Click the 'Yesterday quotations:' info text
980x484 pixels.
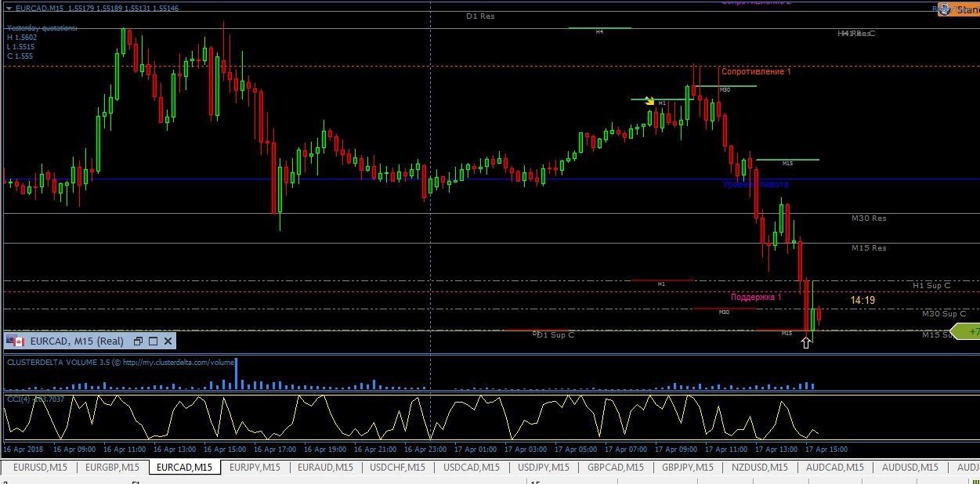(42, 27)
